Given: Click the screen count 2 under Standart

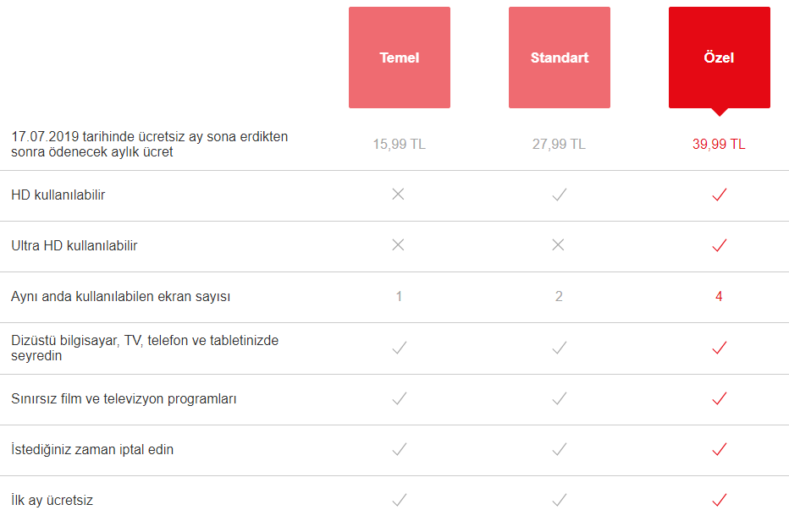Looking at the screenshot, I should [559, 297].
